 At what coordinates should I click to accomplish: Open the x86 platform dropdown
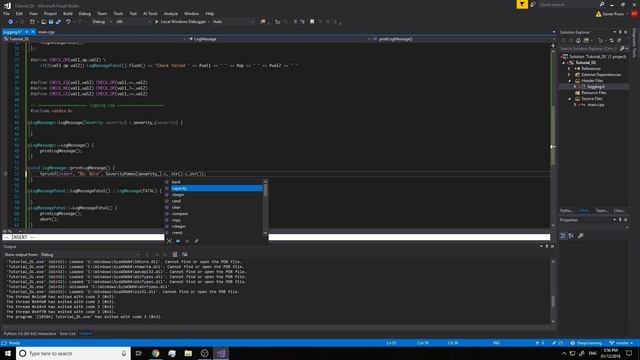tap(133, 22)
